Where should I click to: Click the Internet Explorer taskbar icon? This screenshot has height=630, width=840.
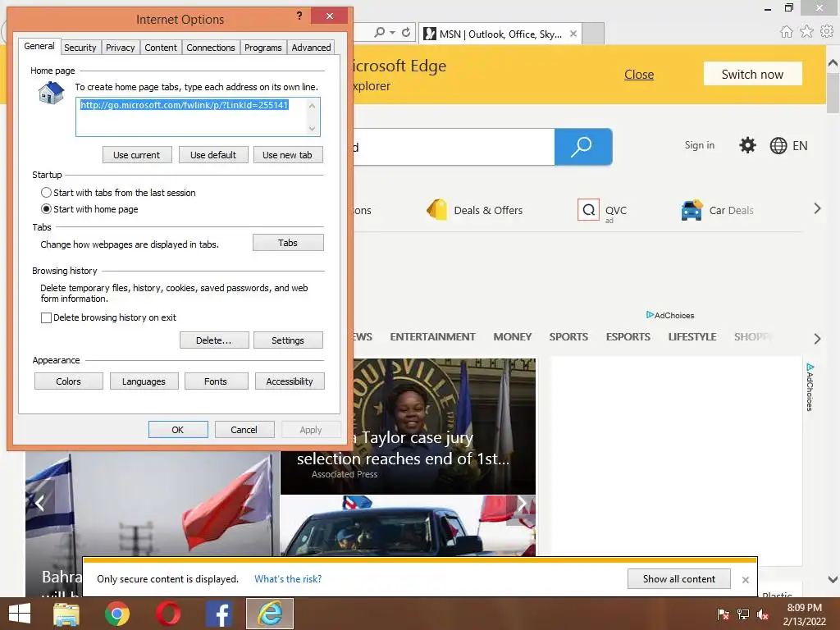coord(270,614)
